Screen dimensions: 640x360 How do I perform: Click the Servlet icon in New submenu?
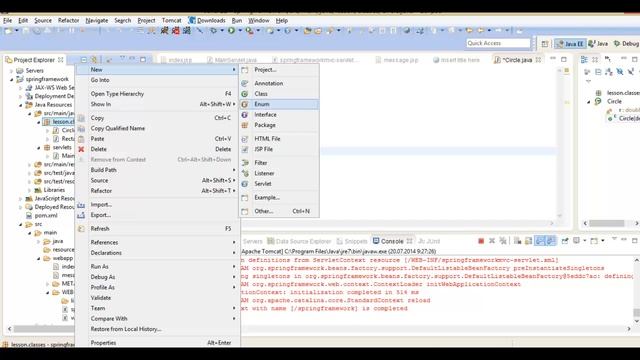click(x=245, y=184)
